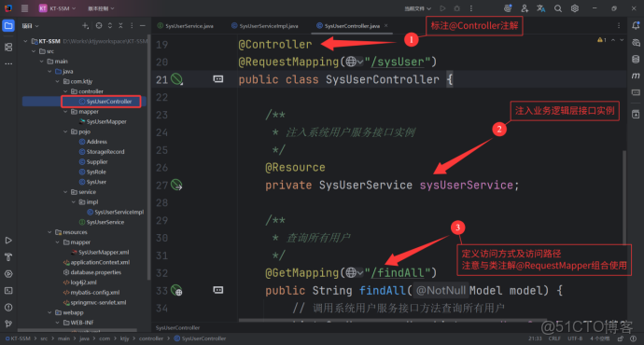The width and height of the screenshot is (644, 345).
Task: Collapse all project tree nodes
Action: point(120,26)
